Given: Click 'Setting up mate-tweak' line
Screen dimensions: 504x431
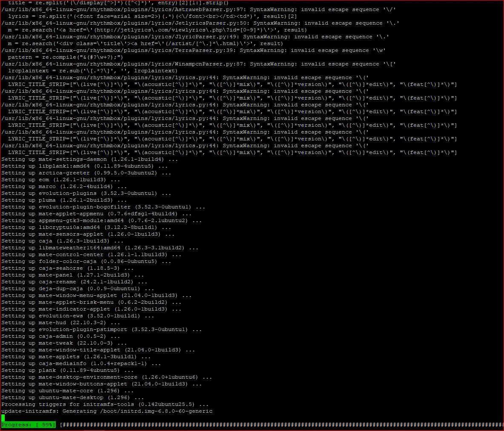Looking at the screenshot, I should pyautogui.click(x=64, y=343).
